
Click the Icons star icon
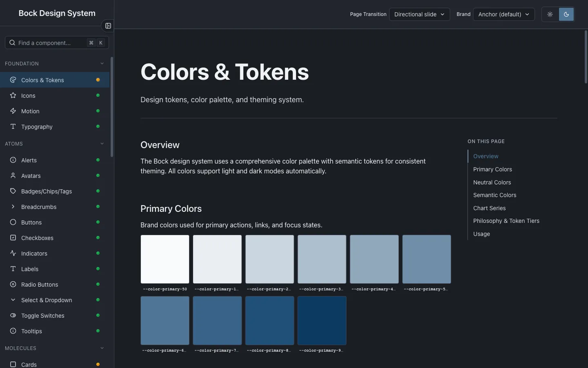tap(13, 95)
